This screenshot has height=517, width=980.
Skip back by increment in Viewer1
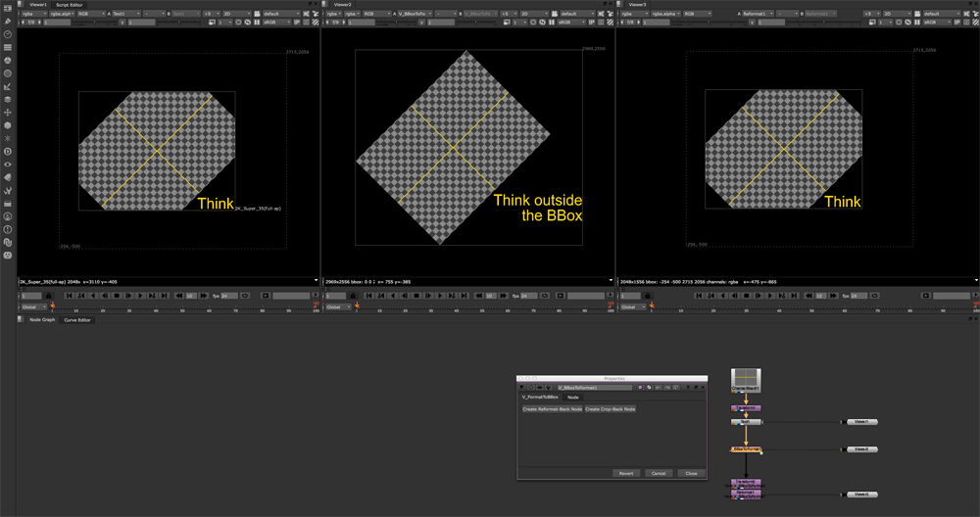[179, 296]
